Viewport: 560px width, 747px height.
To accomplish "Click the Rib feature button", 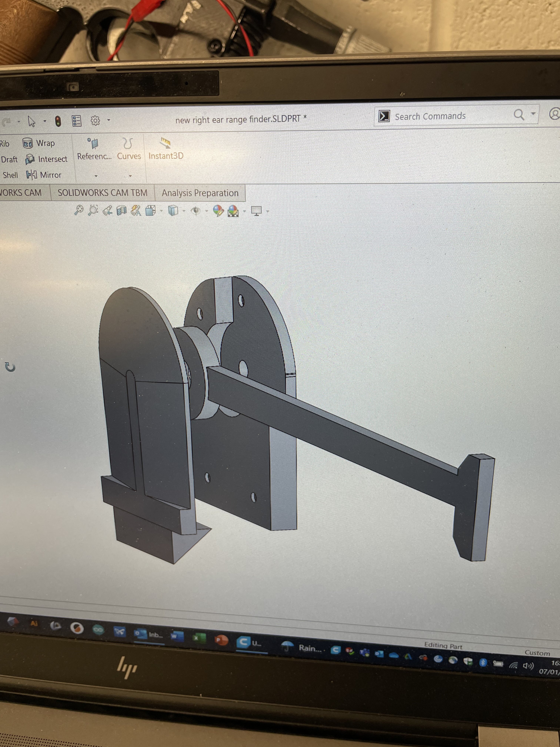I will [5, 144].
